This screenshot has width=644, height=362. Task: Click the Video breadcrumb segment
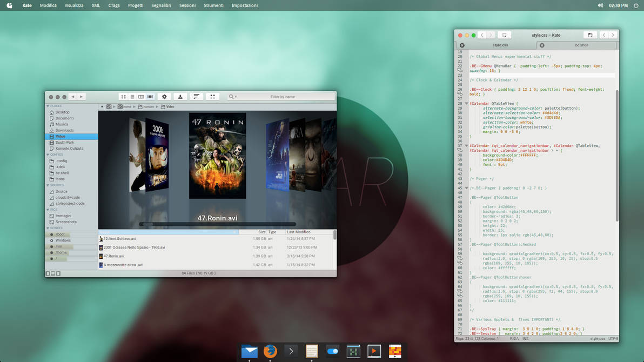coord(167,107)
